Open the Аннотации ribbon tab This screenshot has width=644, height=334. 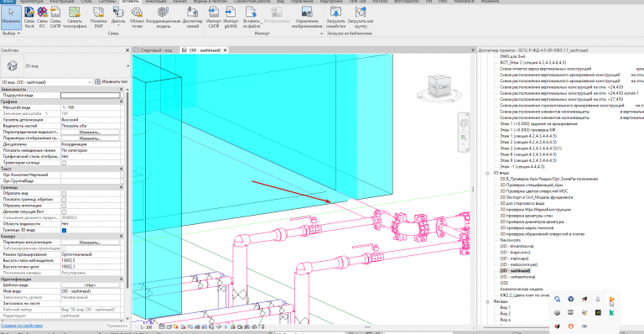pyautogui.click(x=156, y=1)
